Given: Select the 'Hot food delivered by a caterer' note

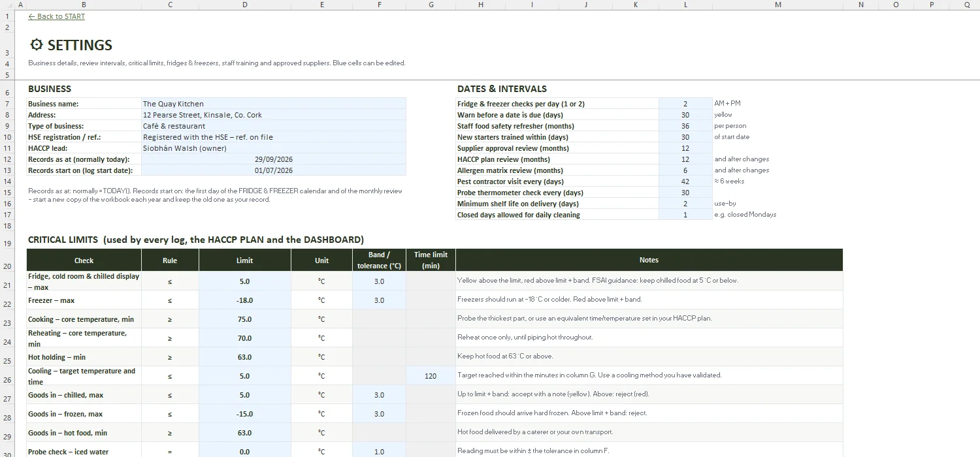Looking at the screenshot, I should [649, 433].
